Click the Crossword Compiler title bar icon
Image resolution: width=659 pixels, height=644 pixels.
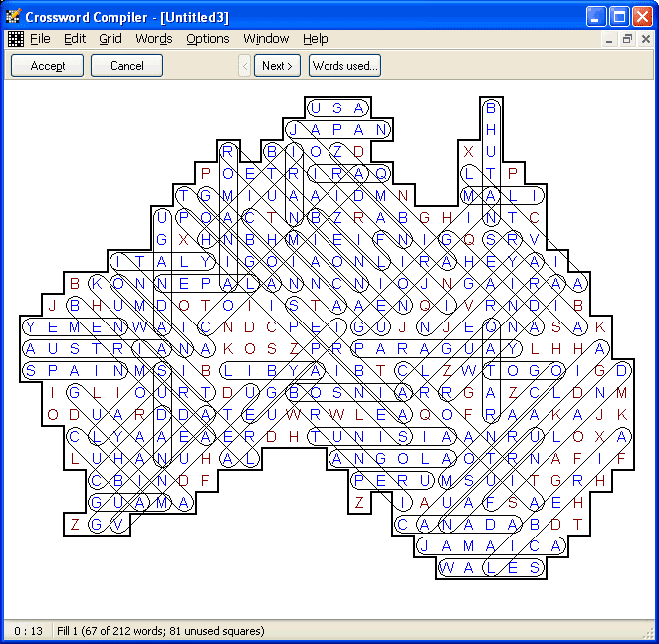[x=14, y=16]
